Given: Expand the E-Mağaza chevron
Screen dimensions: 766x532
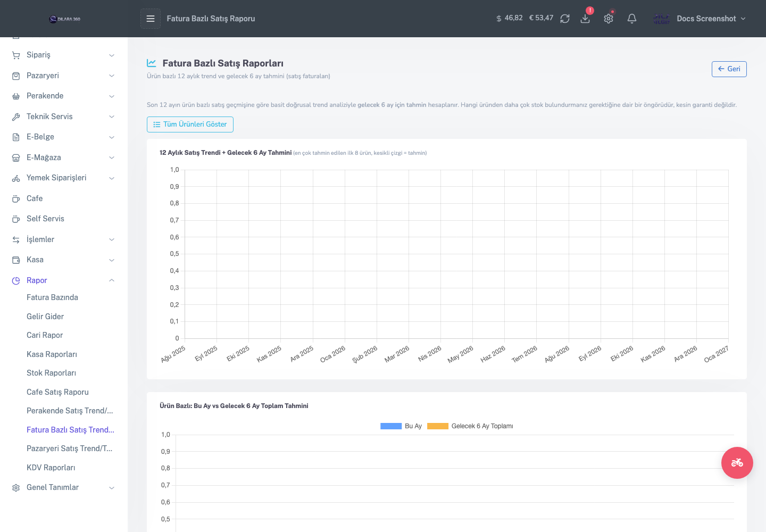Looking at the screenshot, I should pyautogui.click(x=112, y=157).
